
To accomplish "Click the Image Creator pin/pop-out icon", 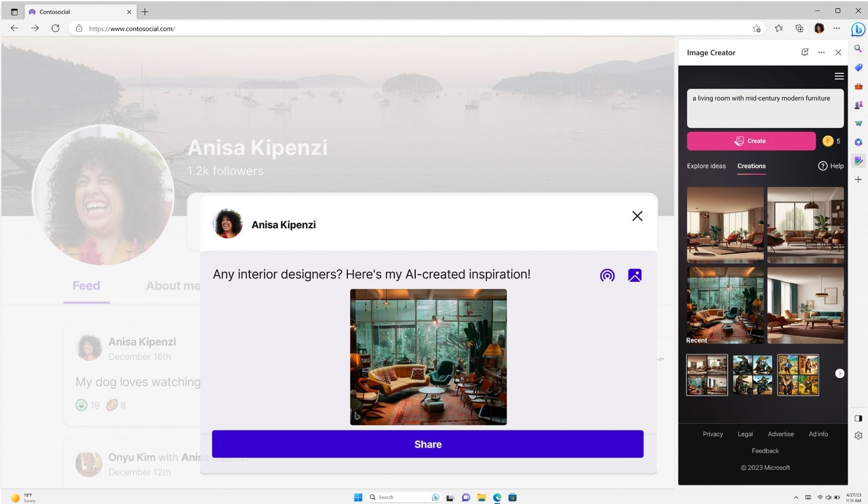I will point(804,52).
